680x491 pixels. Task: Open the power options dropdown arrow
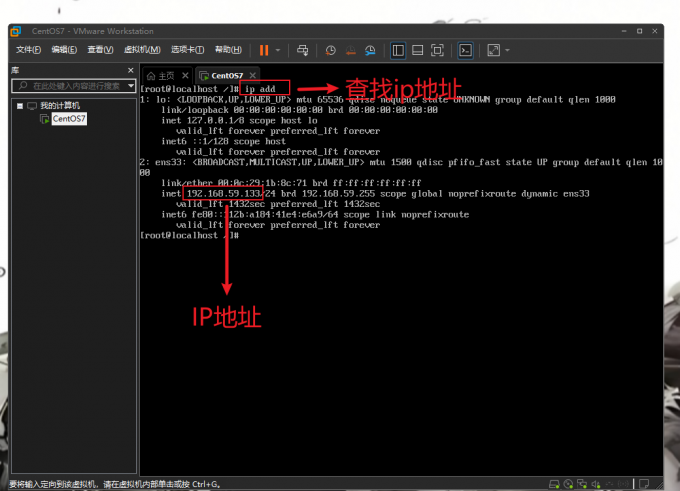pos(278,50)
